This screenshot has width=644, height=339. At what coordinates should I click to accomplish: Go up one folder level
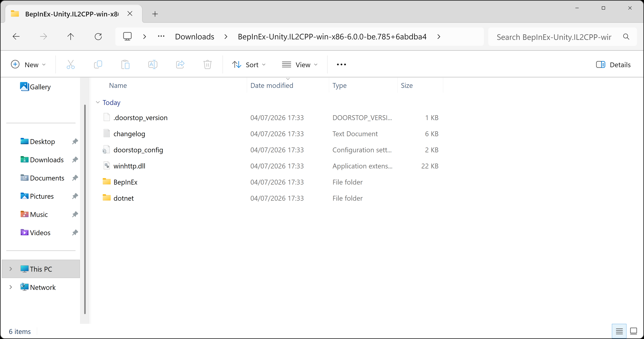point(71,37)
